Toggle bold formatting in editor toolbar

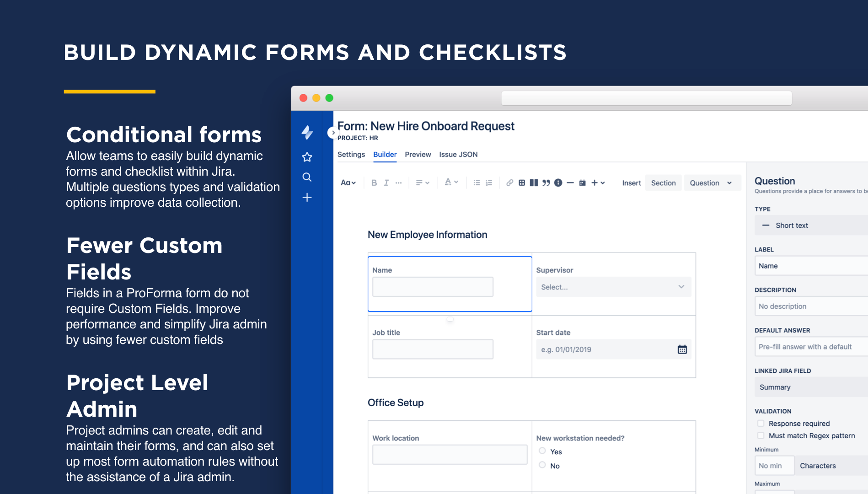(374, 183)
